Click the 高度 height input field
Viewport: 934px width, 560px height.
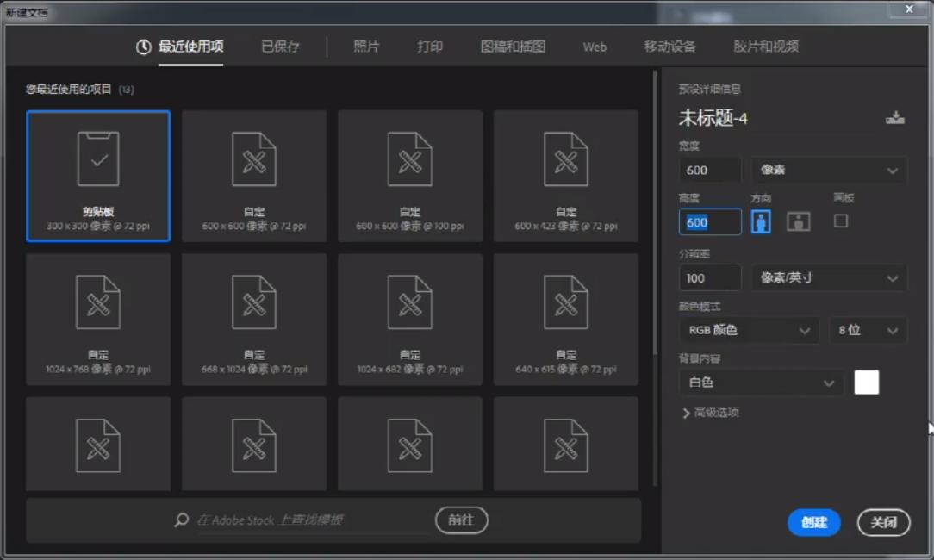[x=709, y=221]
